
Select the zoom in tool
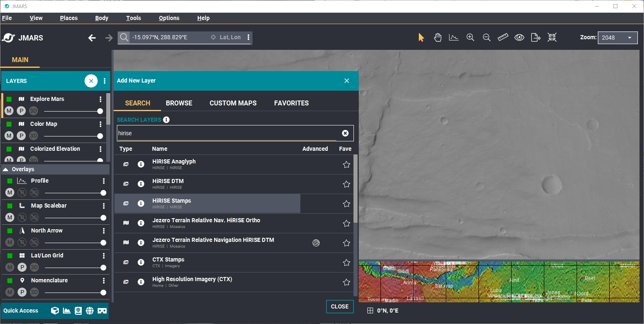(470, 38)
